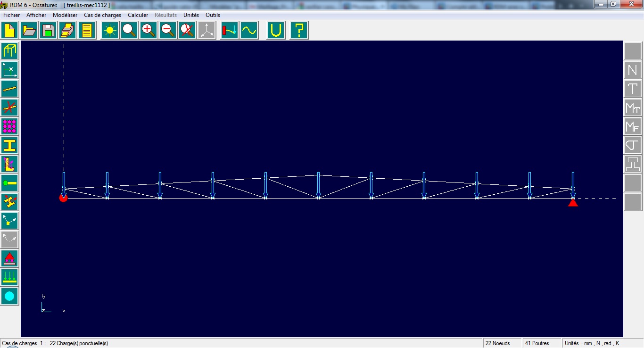Open loads with the green arrows icon
This screenshot has height=348, width=644.
[x=10, y=277]
